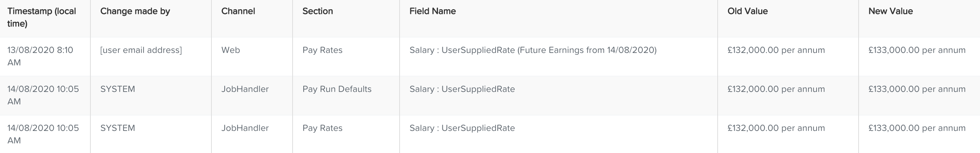This screenshot has height=153, width=980.
Task: Click SYSTEM in the last row
Action: coord(118,128)
